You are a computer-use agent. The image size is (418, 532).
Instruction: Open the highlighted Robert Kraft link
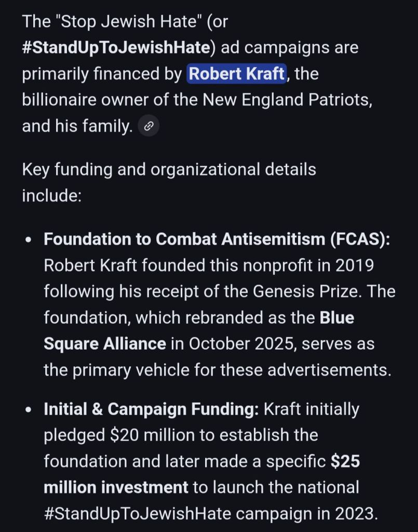(237, 74)
